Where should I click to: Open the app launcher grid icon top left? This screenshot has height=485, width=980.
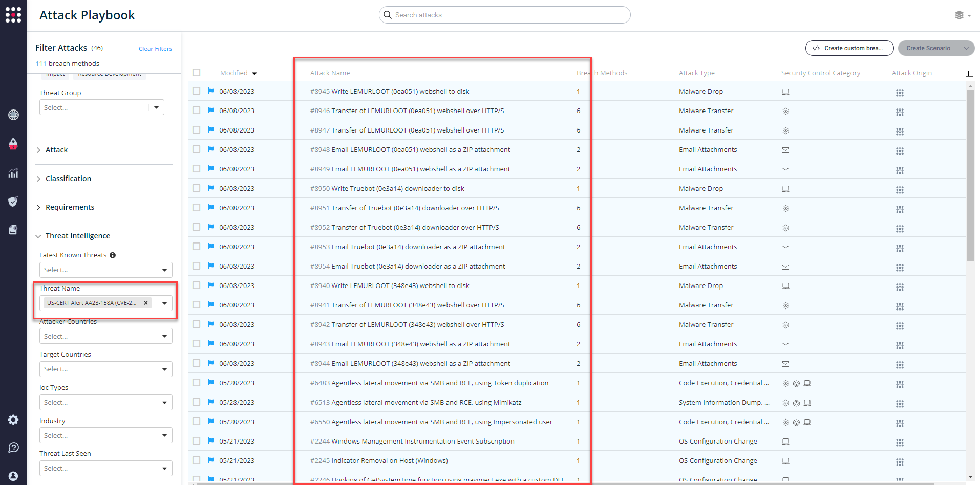tap(13, 14)
